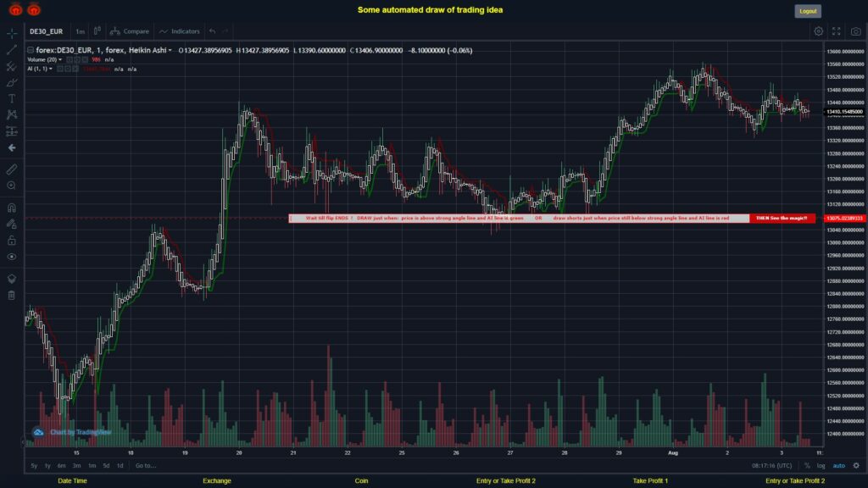
Task: Open the Indicators menu
Action: pyautogui.click(x=181, y=30)
